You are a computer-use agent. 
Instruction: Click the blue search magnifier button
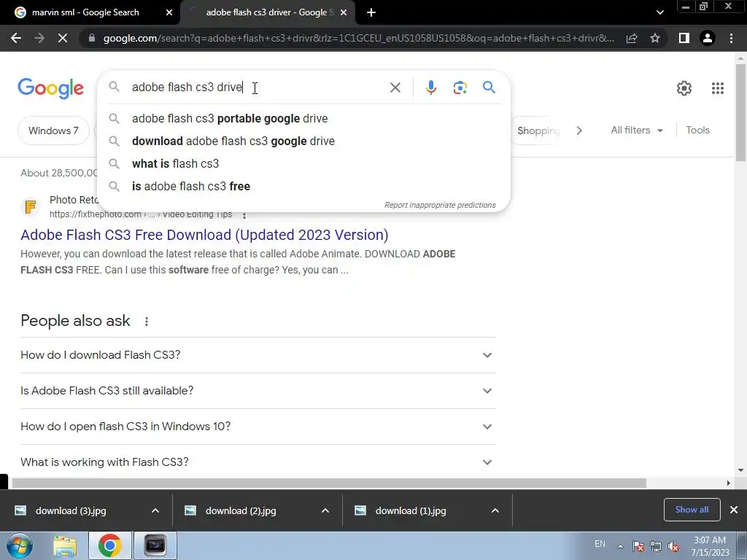489,87
